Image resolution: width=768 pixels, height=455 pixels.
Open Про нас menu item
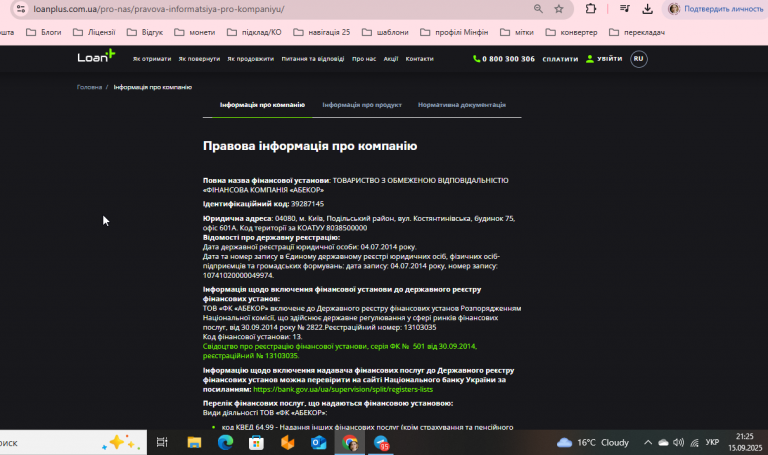tap(364, 59)
